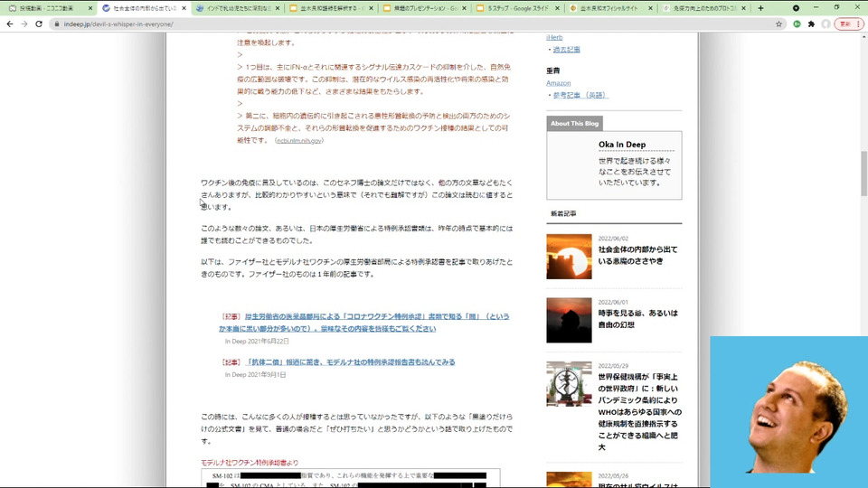This screenshot has width=868, height=488.
Task: Close the インドで乳幼児たちに tab
Action: click(278, 8)
